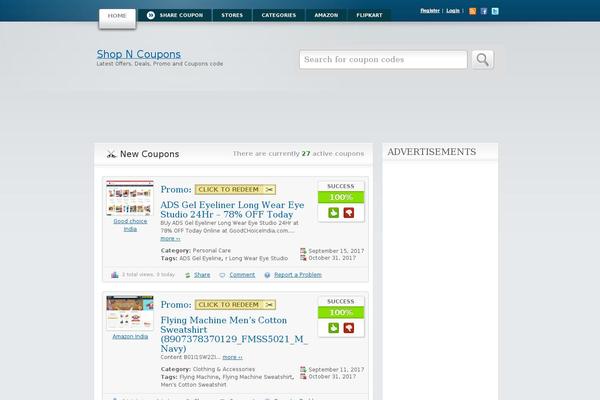The width and height of the screenshot is (600, 400).
Task: Open the r Long Wear Eye Studio tag
Action: 256,258
